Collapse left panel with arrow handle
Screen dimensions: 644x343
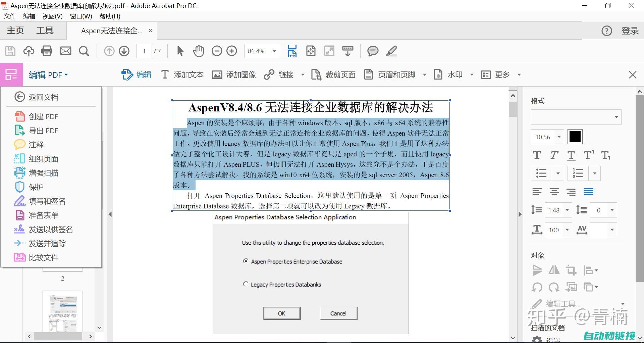pyautogui.click(x=110, y=214)
